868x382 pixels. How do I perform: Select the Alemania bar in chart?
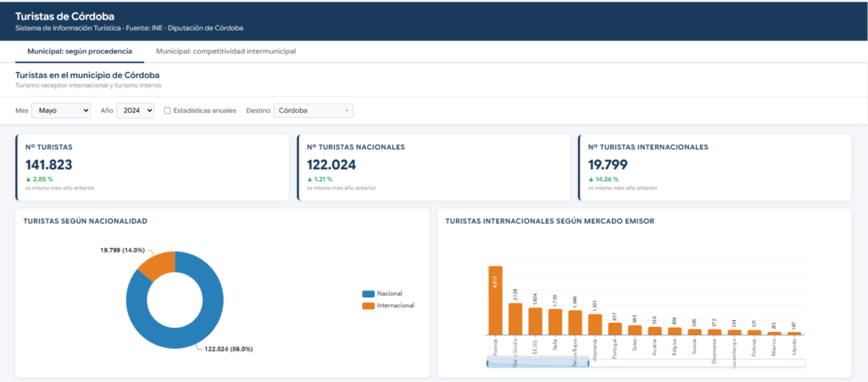[595, 324]
